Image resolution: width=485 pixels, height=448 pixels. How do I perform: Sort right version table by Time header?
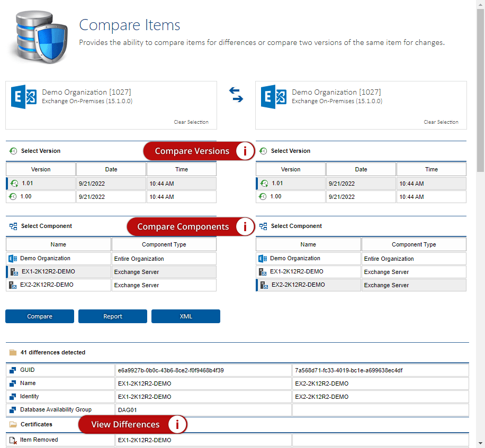pyautogui.click(x=432, y=169)
